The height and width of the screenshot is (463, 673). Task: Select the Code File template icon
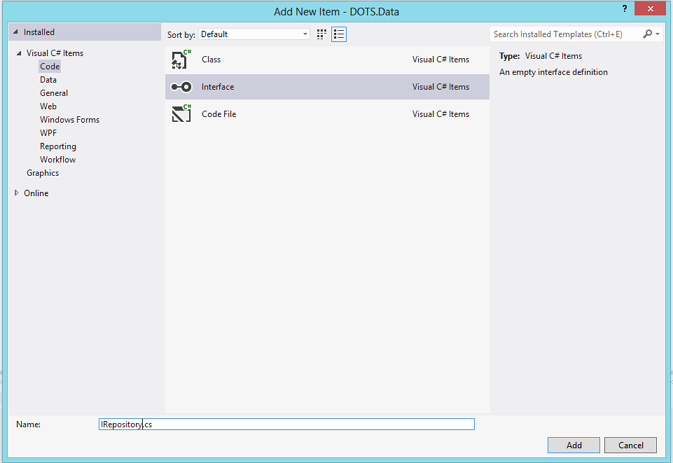(181, 114)
